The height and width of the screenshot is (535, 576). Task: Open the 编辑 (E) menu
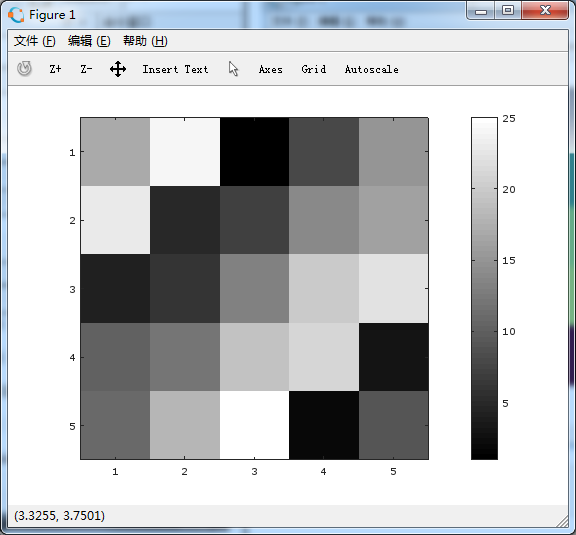(x=89, y=41)
